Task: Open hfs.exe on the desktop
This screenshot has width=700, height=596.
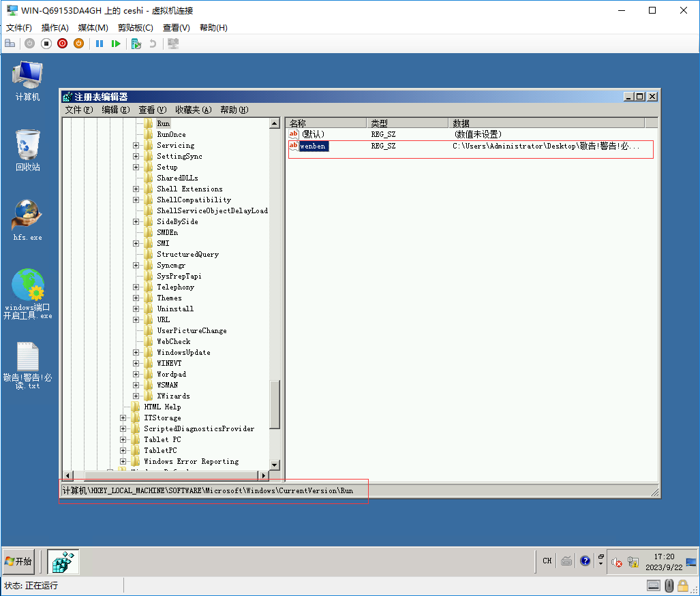Action: (27, 219)
